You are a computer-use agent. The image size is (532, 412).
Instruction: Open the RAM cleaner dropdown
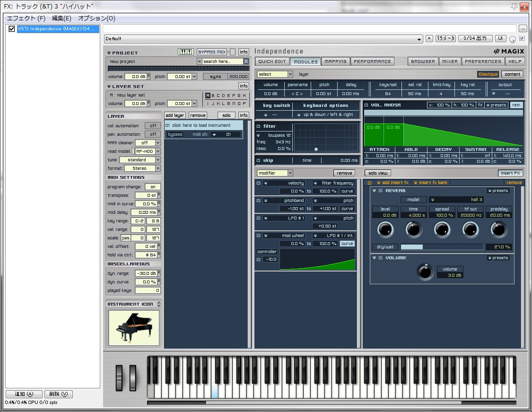point(148,143)
